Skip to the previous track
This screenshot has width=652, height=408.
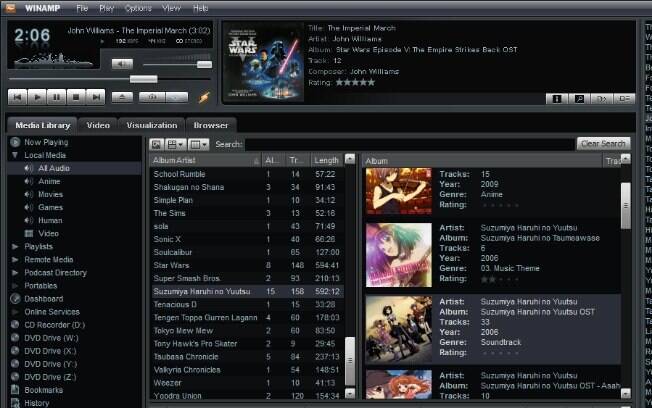click(x=17, y=97)
